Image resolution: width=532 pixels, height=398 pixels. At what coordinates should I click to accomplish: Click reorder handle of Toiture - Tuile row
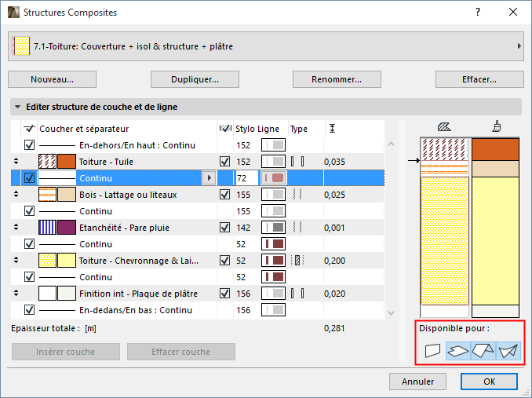(16, 162)
